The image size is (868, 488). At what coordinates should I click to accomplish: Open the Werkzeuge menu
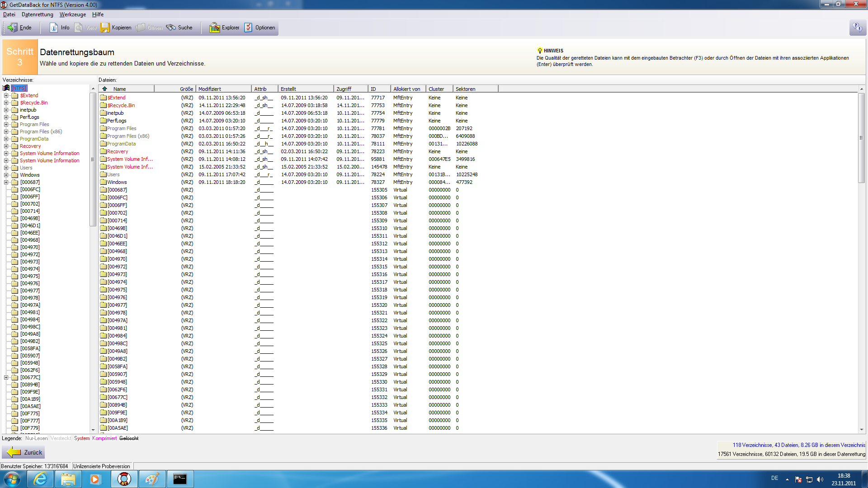pos(72,14)
